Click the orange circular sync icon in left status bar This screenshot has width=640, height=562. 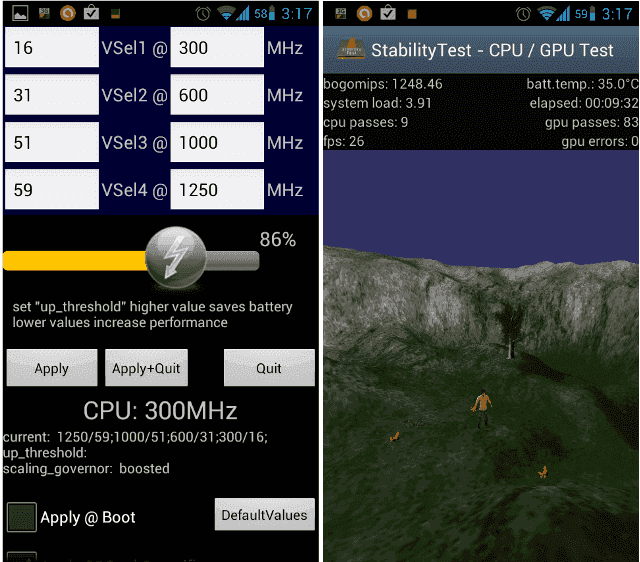coord(68,13)
